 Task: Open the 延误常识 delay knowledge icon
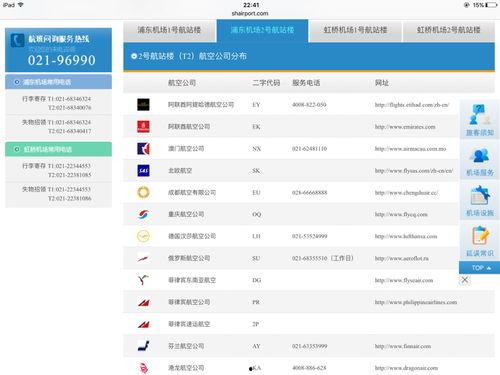point(479,241)
